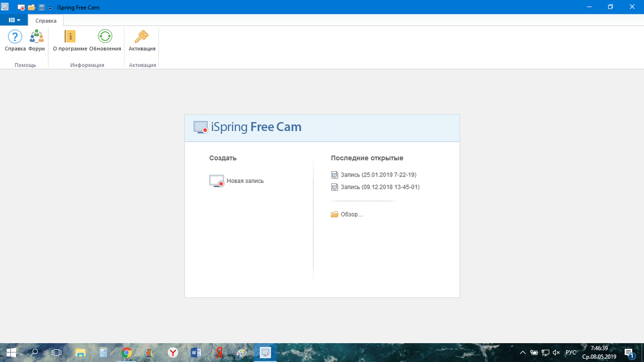The width and height of the screenshot is (644, 362).
Task: Select the Справка ribbon tab
Action: coord(46,20)
